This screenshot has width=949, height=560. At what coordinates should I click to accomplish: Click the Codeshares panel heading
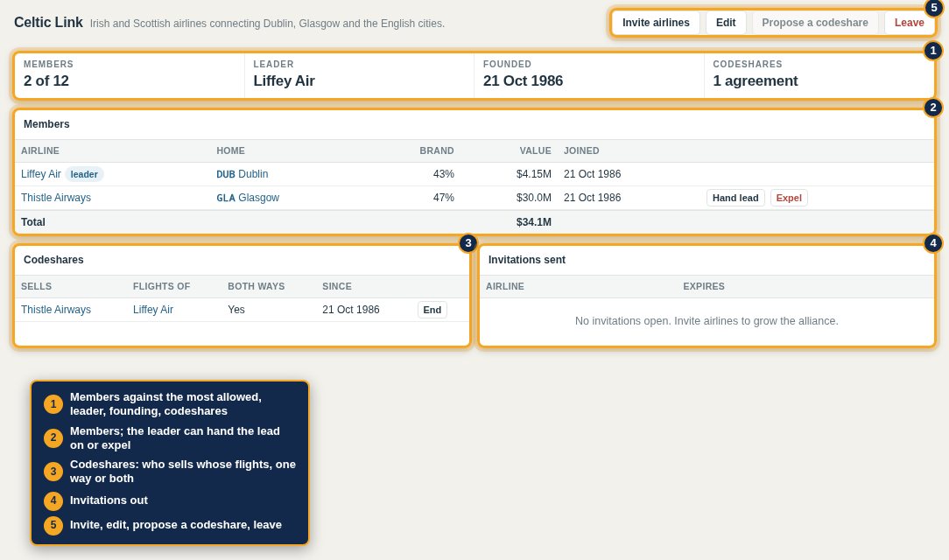53,260
